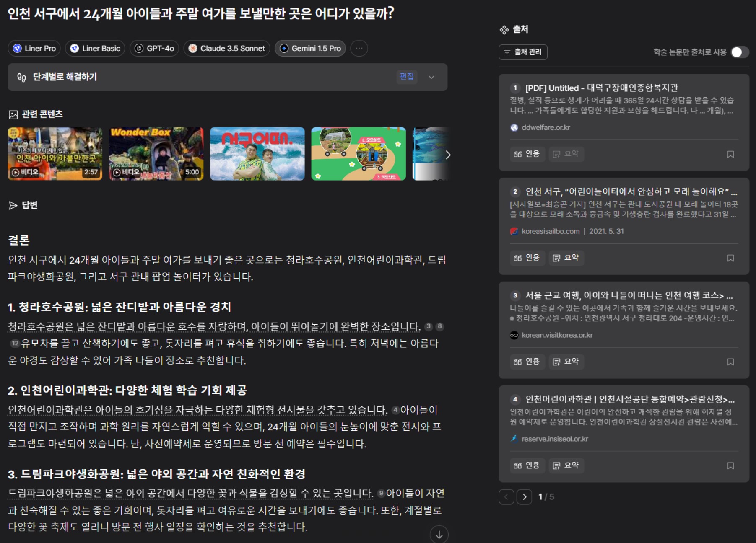Bookmark the ddwelfare.or.kr source card
This screenshot has width=756, height=543.
pyautogui.click(x=730, y=154)
